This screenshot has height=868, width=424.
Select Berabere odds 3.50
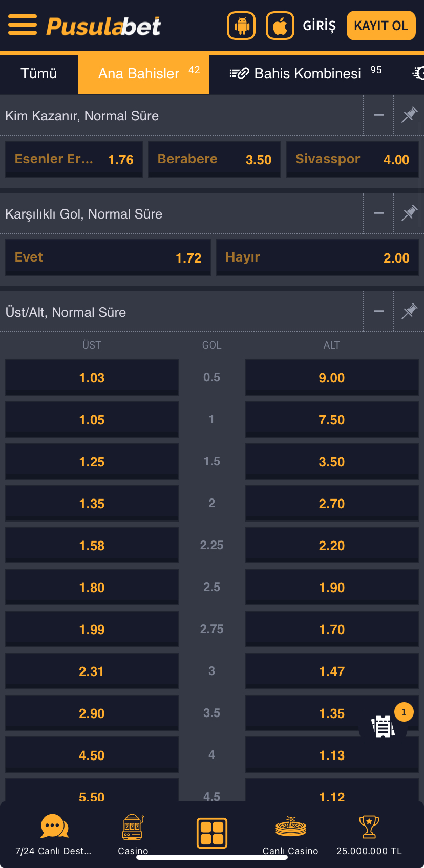pyautogui.click(x=215, y=159)
